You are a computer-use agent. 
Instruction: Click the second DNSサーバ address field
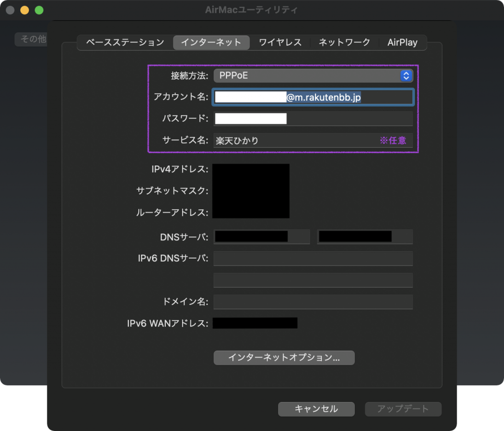tap(365, 236)
